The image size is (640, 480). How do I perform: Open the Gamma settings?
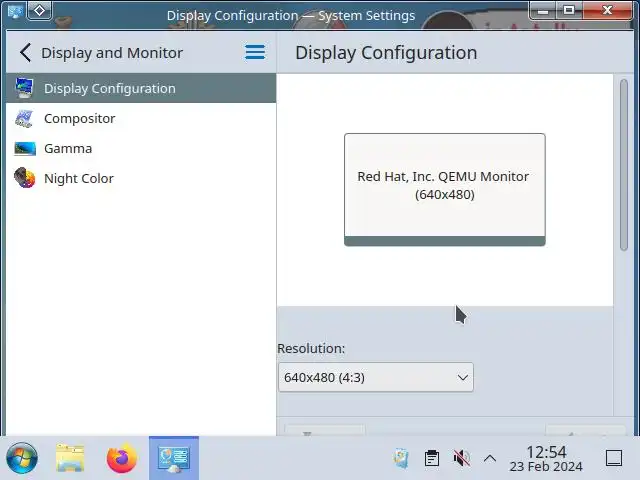coord(141,149)
